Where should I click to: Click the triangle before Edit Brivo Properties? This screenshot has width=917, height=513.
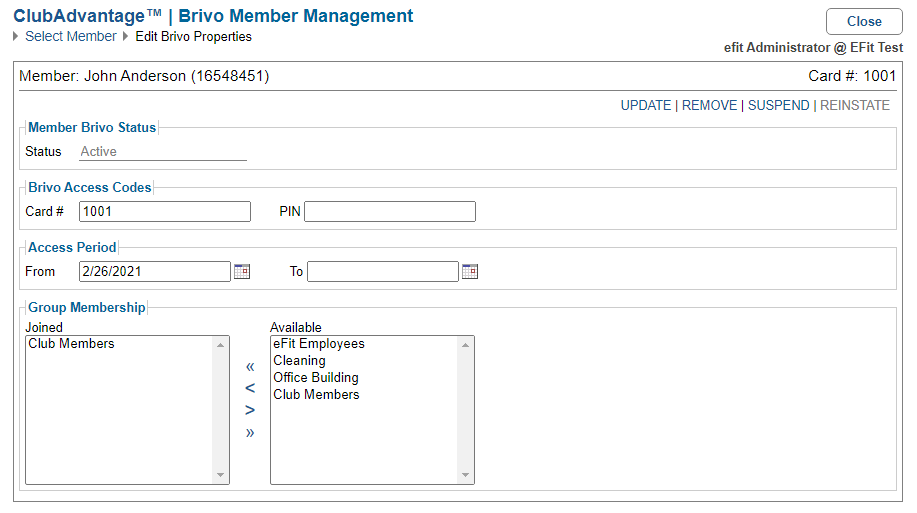tap(125, 36)
